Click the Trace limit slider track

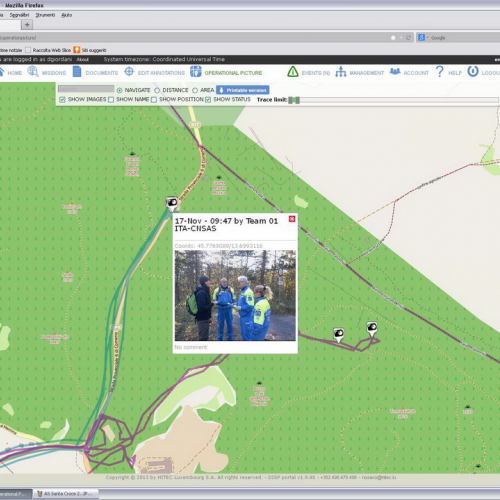tap(394, 100)
